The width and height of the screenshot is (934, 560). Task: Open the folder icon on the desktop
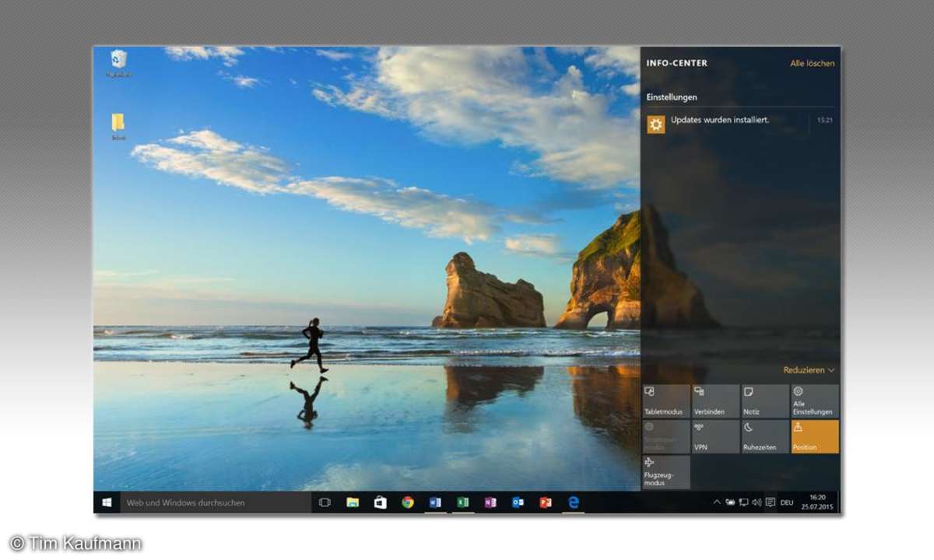pyautogui.click(x=118, y=127)
